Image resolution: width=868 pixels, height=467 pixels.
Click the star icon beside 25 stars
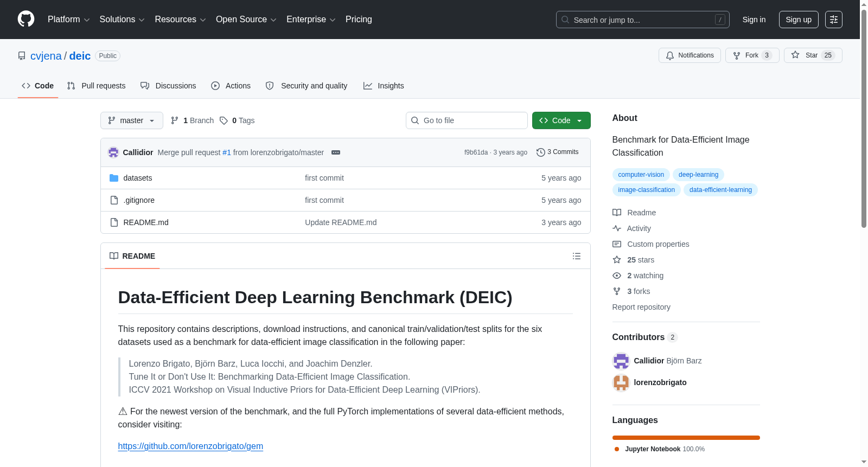click(x=617, y=260)
